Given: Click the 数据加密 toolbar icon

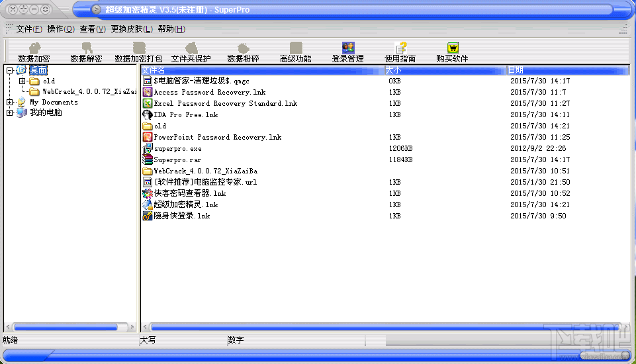Looking at the screenshot, I should (34, 52).
